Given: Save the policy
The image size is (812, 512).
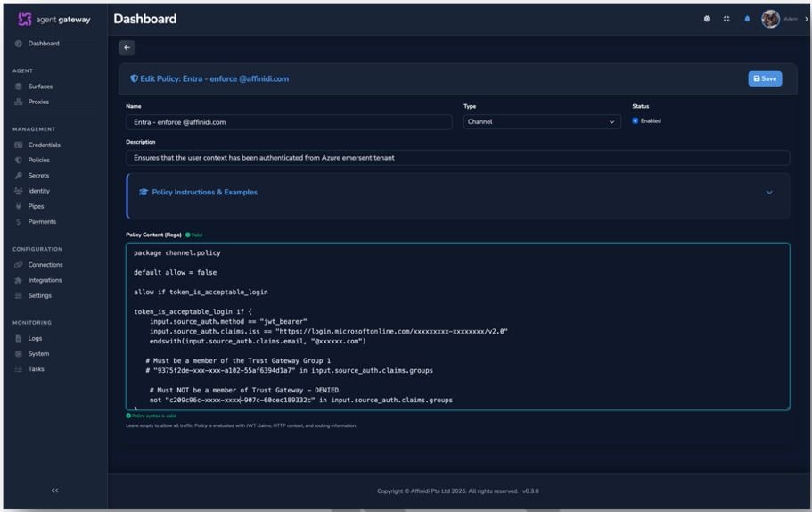Looking at the screenshot, I should point(765,78).
